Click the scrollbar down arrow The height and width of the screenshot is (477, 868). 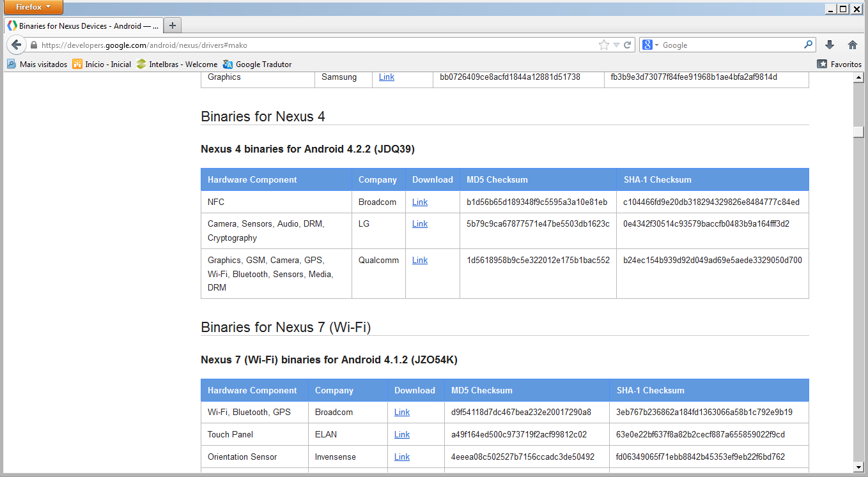tap(858, 467)
